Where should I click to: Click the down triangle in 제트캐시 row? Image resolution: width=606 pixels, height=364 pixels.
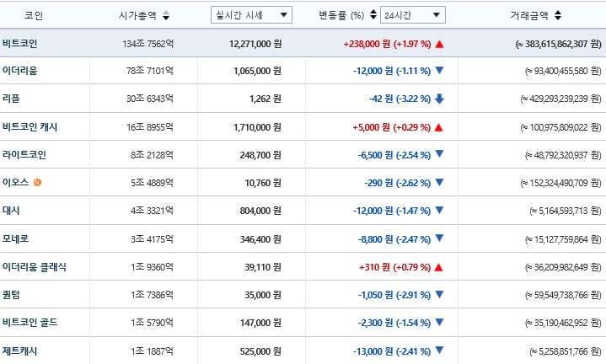[x=439, y=351]
